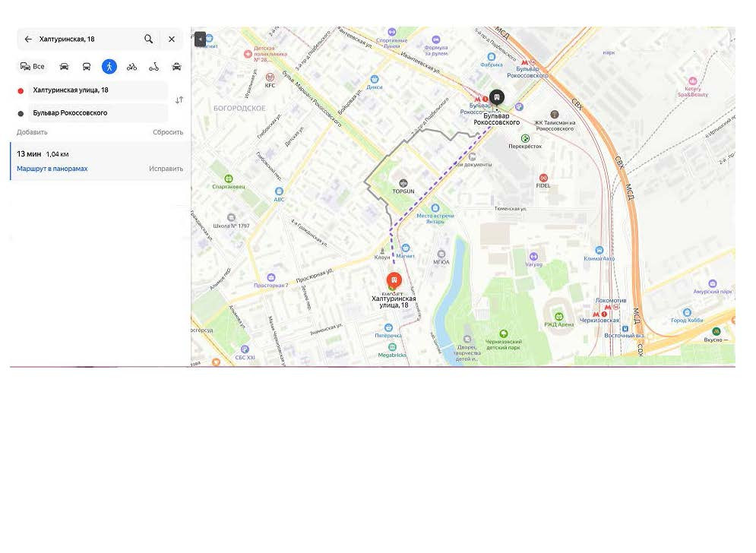This screenshot has width=756, height=553.
Task: Select the pedestrian walking mode
Action: [109, 67]
